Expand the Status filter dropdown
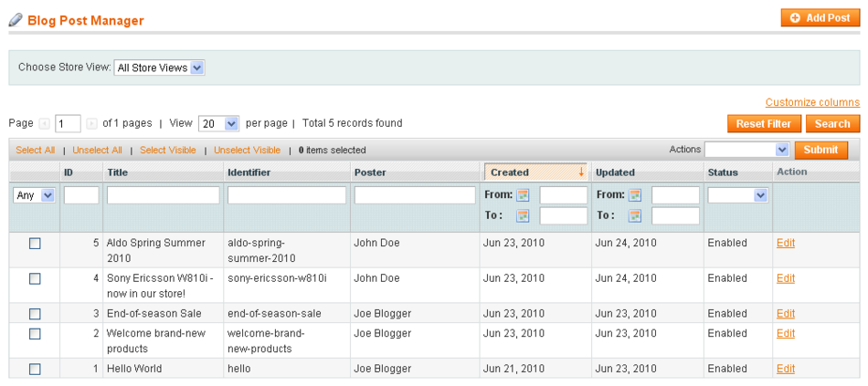 [x=738, y=195]
